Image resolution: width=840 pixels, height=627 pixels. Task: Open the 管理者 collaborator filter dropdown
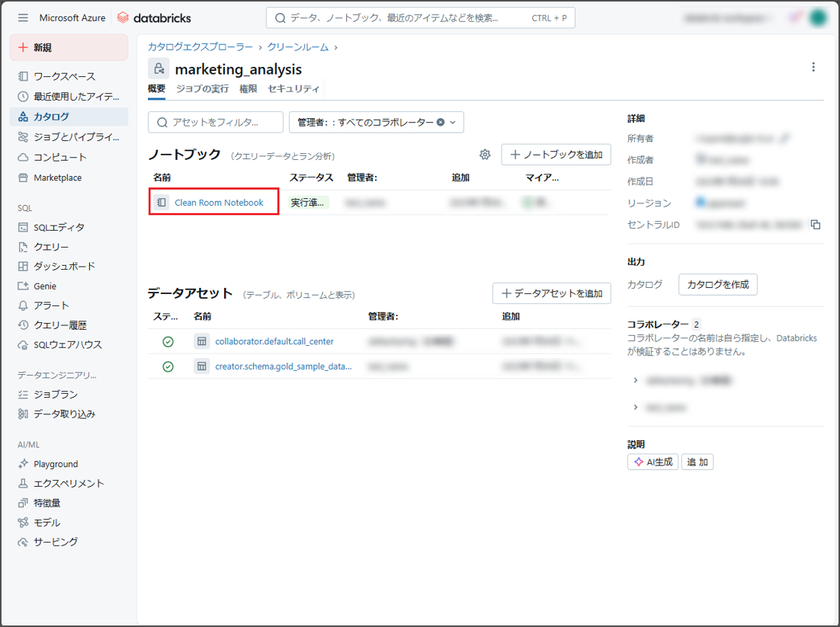(376, 122)
